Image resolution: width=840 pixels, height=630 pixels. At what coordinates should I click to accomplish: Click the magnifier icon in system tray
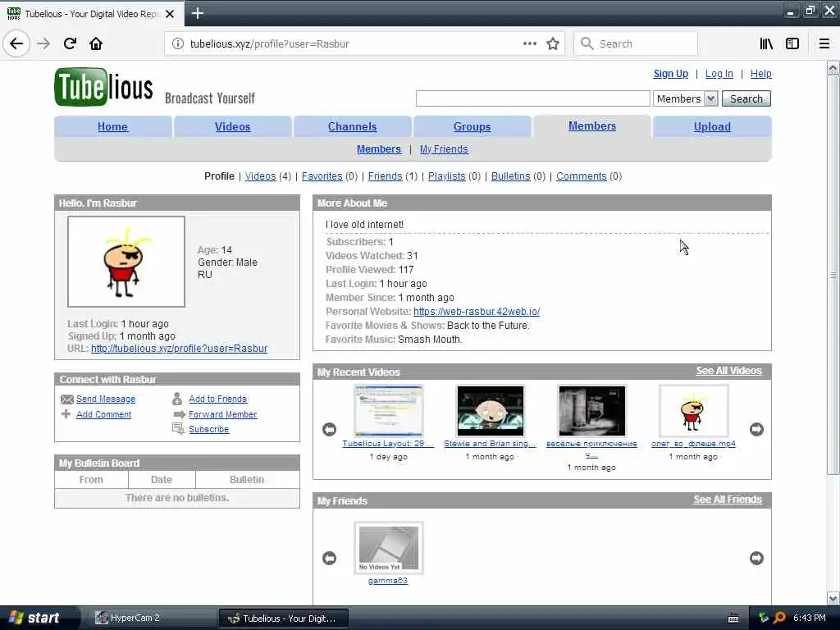point(779,619)
